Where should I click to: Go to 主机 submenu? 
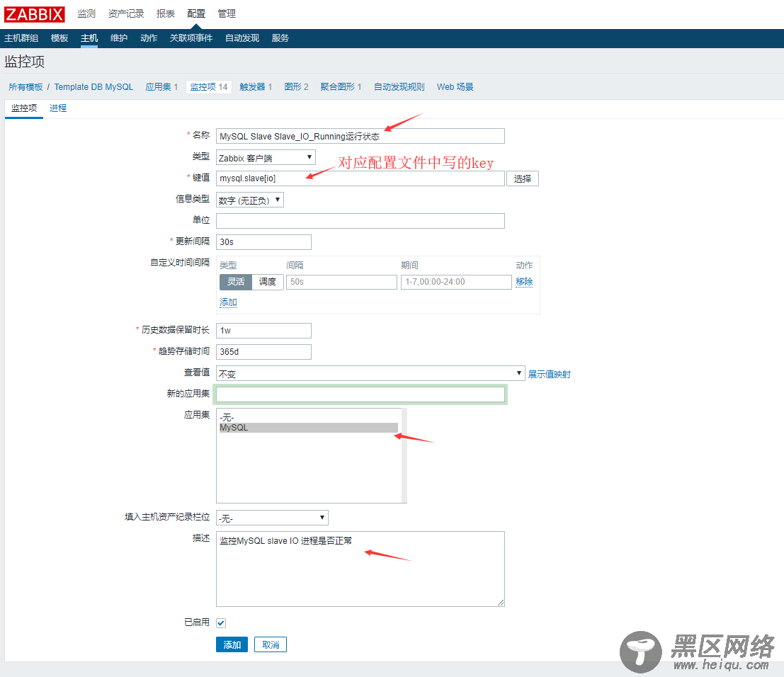click(89, 38)
